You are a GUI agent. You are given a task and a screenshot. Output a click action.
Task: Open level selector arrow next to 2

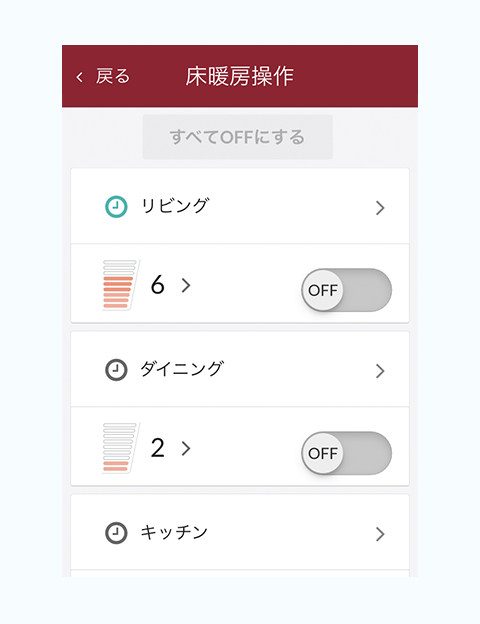[186, 448]
